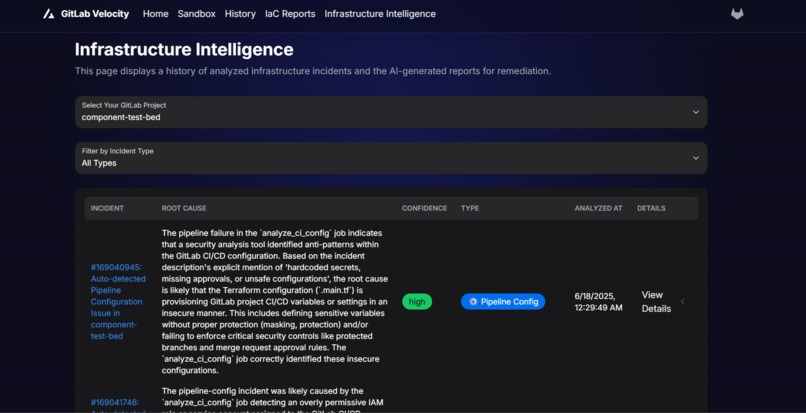
Task: Open the IaC Reports page
Action: 290,14
